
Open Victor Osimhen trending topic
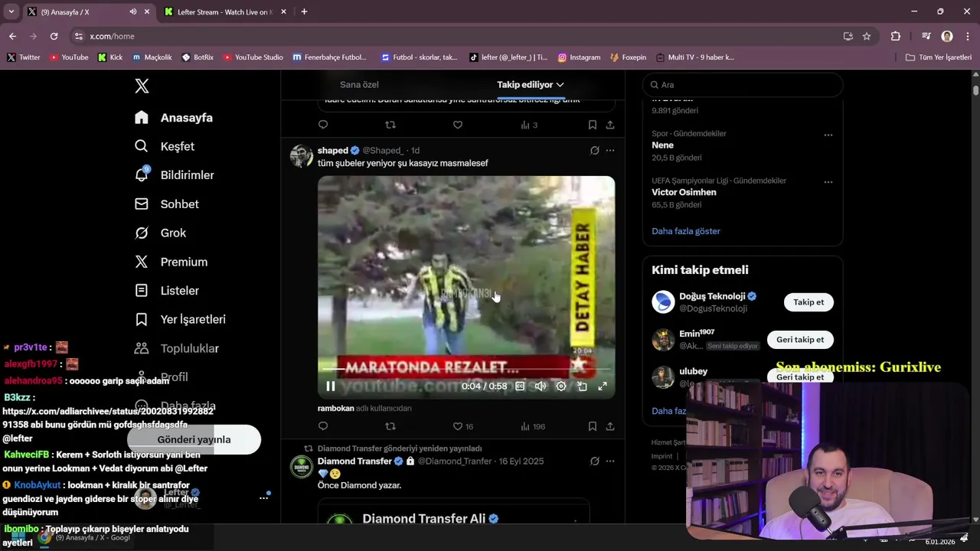pyautogui.click(x=684, y=193)
